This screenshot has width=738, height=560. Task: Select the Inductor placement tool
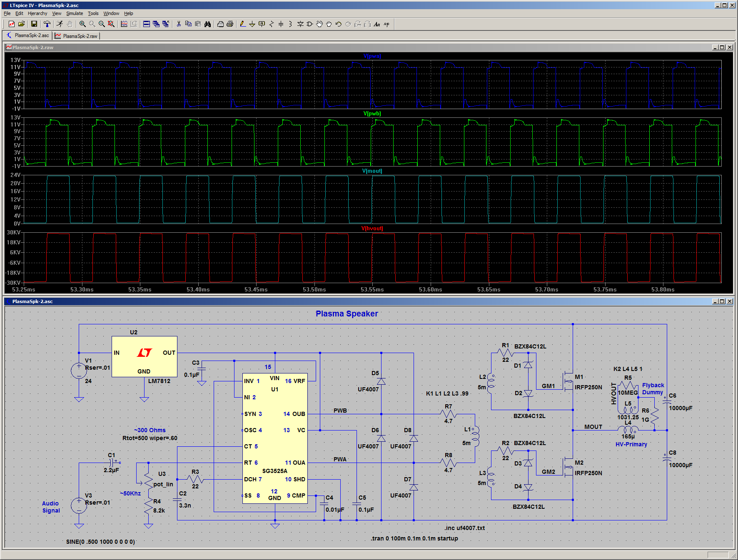291,24
